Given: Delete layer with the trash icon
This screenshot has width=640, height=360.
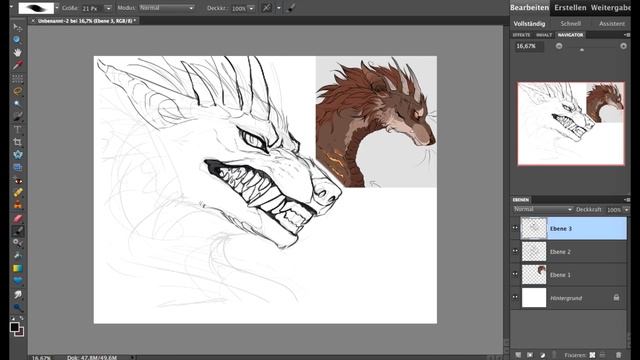Looking at the screenshot, I should coord(618,355).
